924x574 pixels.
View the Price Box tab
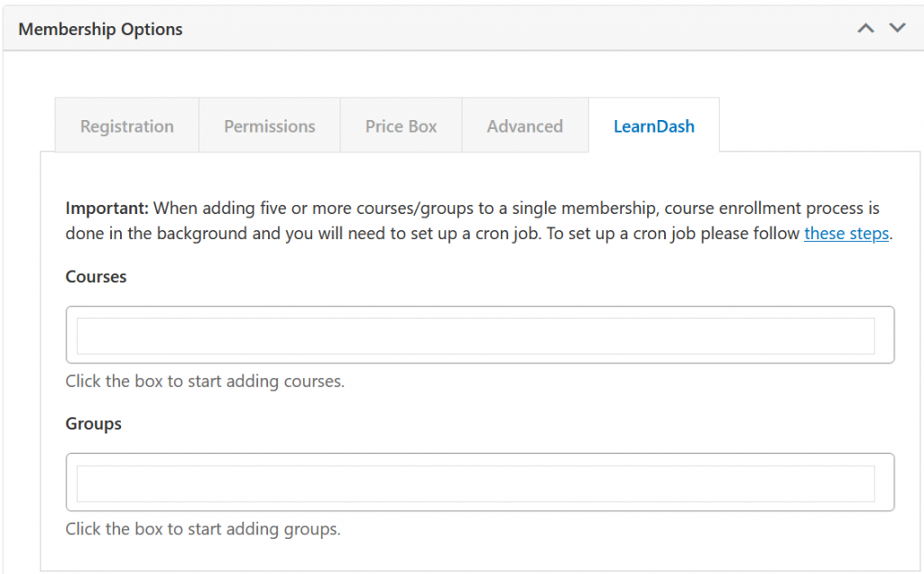401,125
